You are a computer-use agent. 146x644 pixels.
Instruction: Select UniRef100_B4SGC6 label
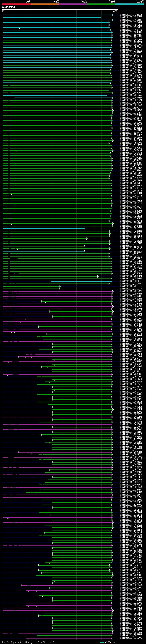click(x=131, y=625)
